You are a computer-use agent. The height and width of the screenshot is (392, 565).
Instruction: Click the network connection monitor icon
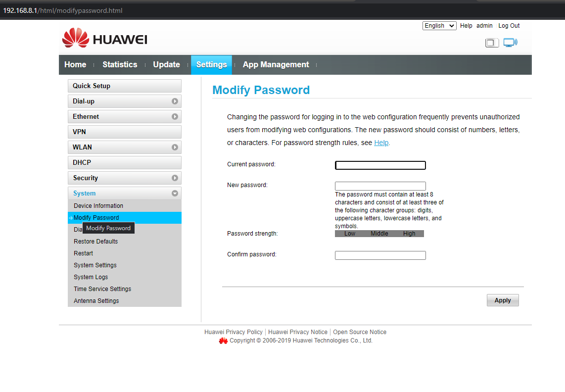(x=510, y=43)
